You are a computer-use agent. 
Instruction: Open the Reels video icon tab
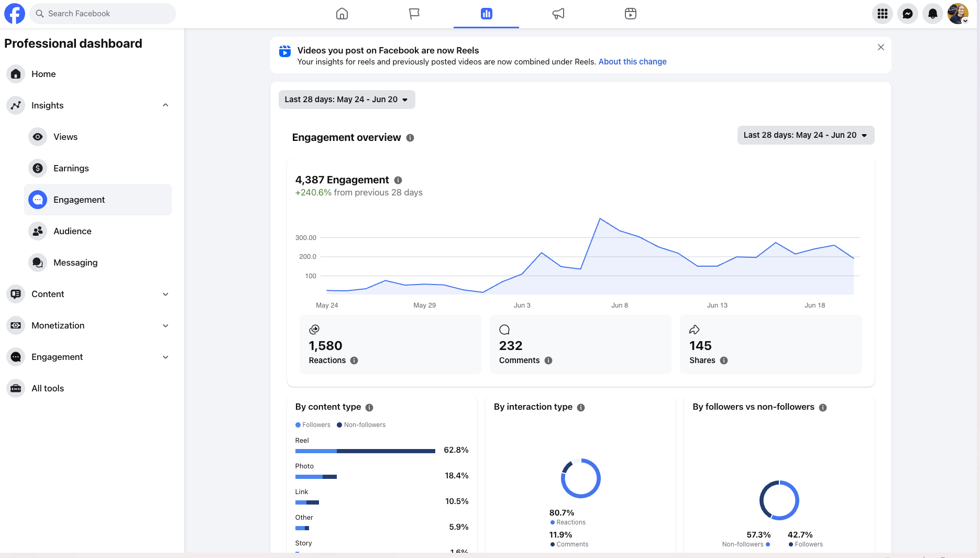[631, 14]
